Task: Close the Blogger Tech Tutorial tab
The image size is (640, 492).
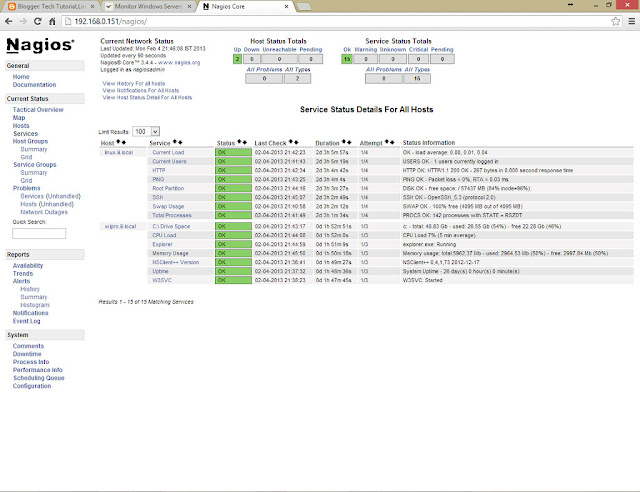Action: click(93, 7)
